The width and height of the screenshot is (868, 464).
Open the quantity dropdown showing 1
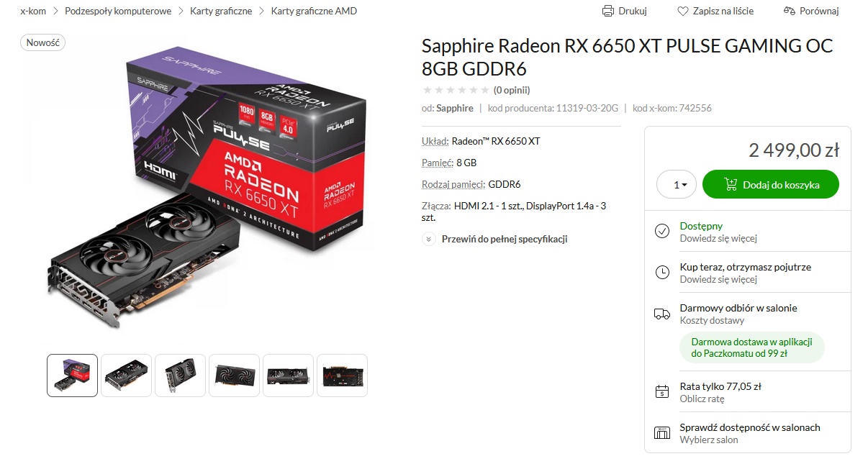(677, 185)
